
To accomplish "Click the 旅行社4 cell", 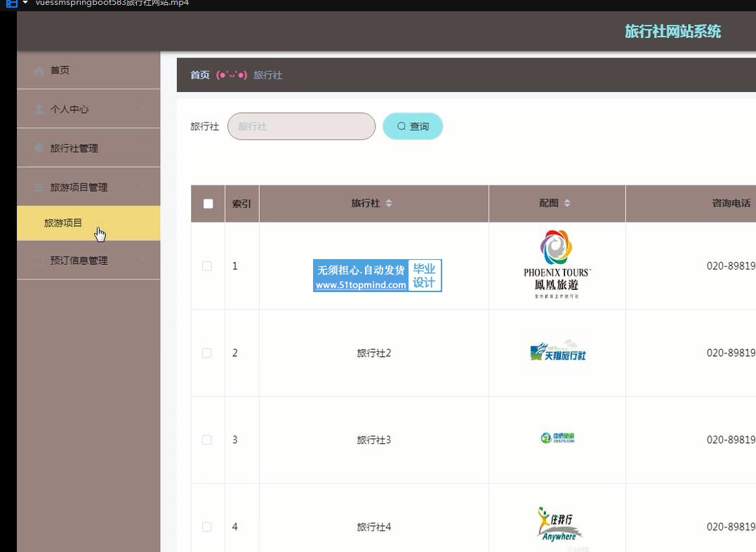I will click(x=373, y=527).
